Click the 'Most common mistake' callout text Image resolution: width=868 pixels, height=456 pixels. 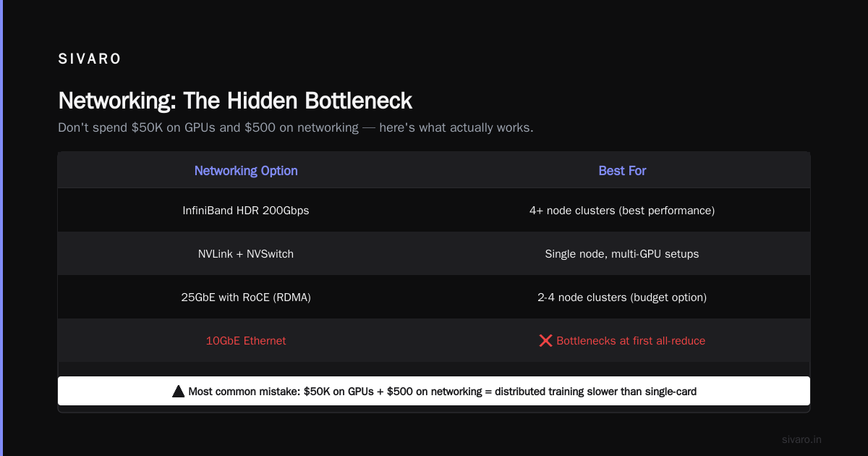(443, 392)
